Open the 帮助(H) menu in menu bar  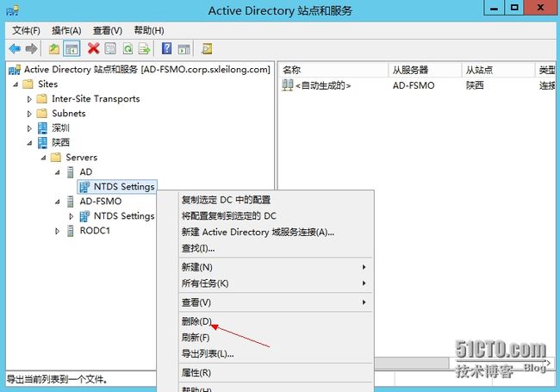click(149, 31)
